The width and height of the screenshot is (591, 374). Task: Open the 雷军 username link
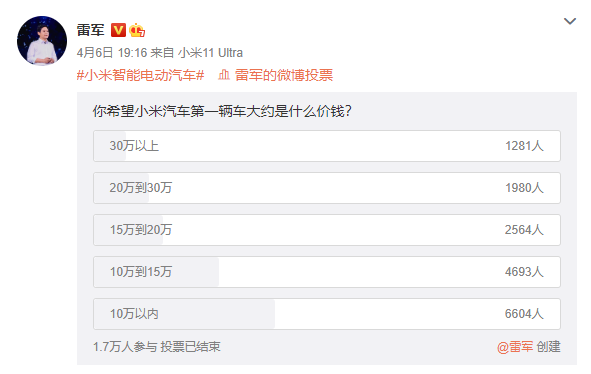[x=90, y=30]
